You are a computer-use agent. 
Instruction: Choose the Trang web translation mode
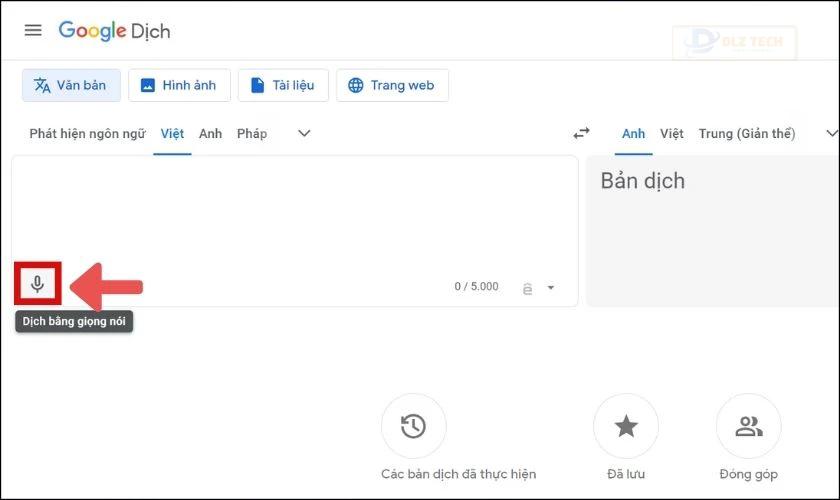[393, 85]
